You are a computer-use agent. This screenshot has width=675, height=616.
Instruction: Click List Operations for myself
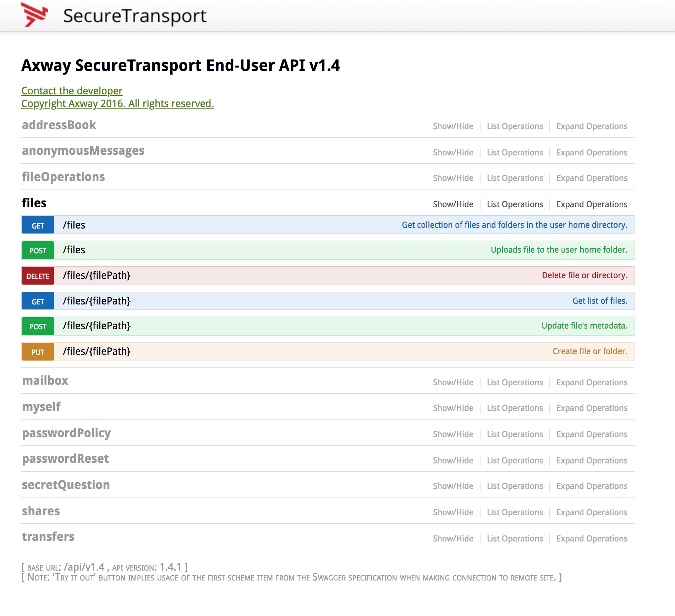point(515,408)
